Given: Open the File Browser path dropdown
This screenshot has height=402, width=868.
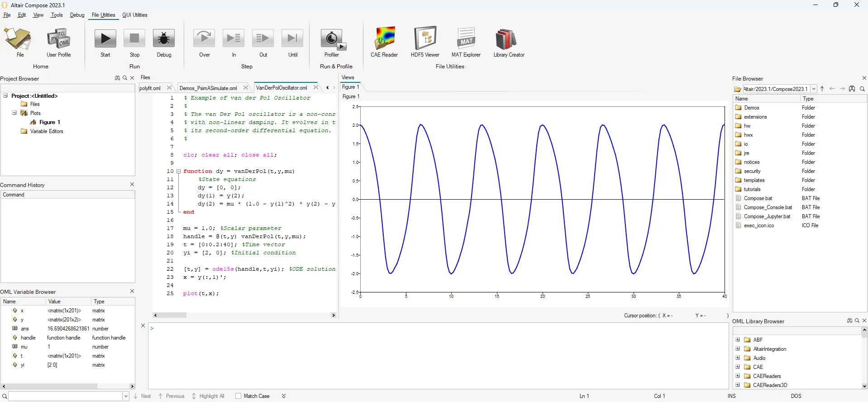Looking at the screenshot, I should click(x=814, y=89).
